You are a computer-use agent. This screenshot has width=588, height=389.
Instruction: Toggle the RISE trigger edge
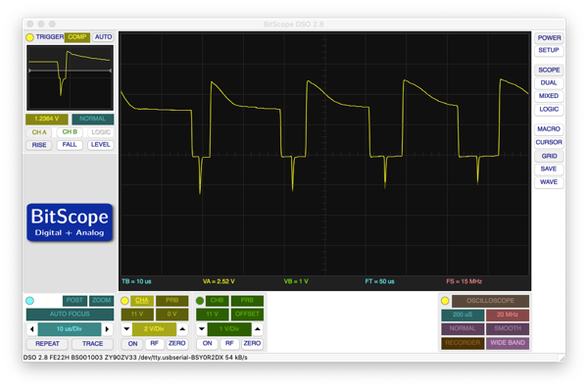pos(39,145)
